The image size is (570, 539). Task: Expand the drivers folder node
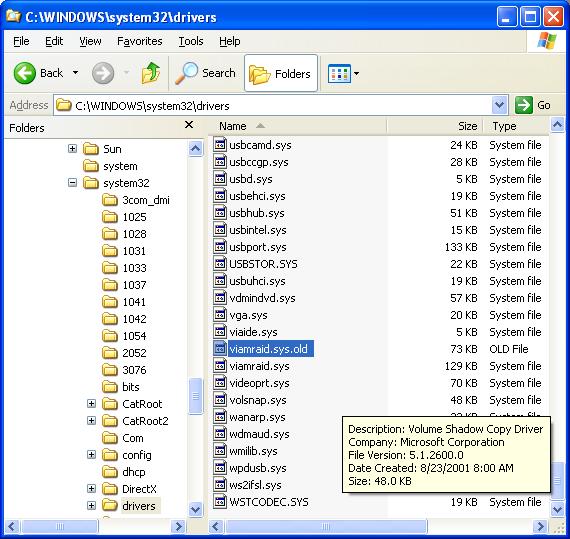92,506
